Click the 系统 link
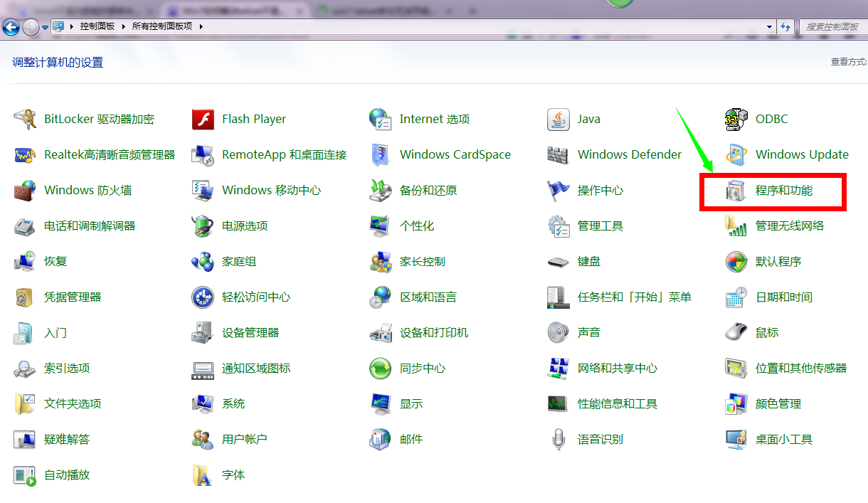This screenshot has width=868, height=503. 233,403
